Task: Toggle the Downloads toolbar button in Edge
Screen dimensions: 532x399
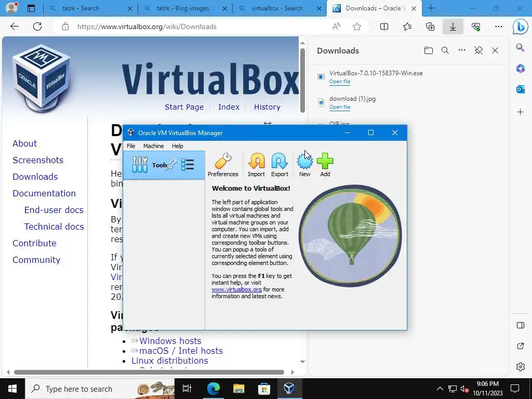Action: [x=453, y=26]
